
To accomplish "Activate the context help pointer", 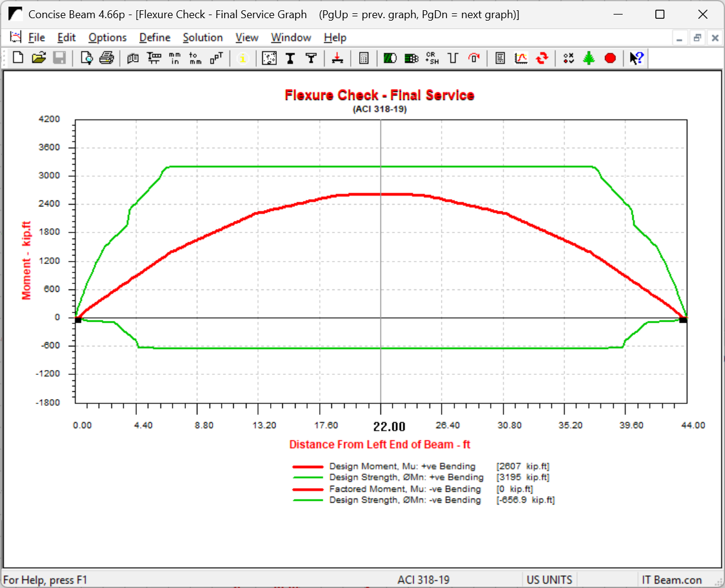I will coord(636,58).
